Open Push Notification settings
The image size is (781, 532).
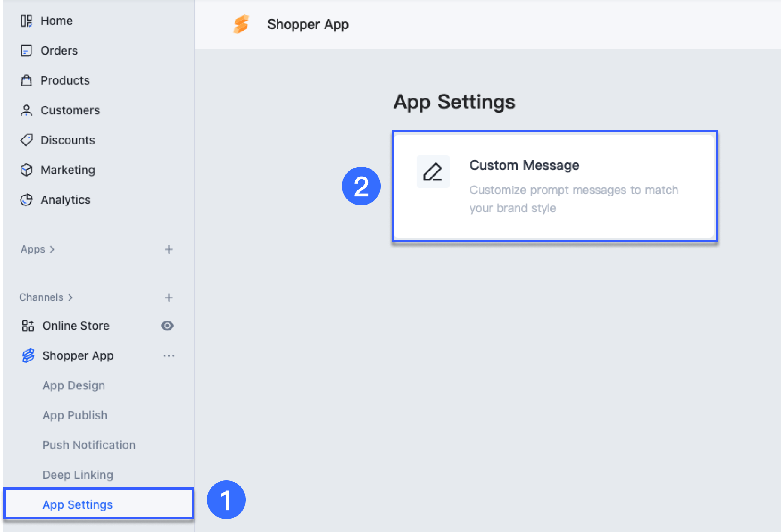tap(88, 445)
